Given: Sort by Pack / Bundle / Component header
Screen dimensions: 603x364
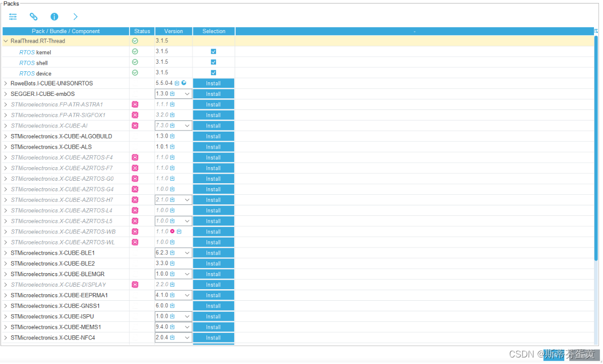Looking at the screenshot, I should pos(66,31).
